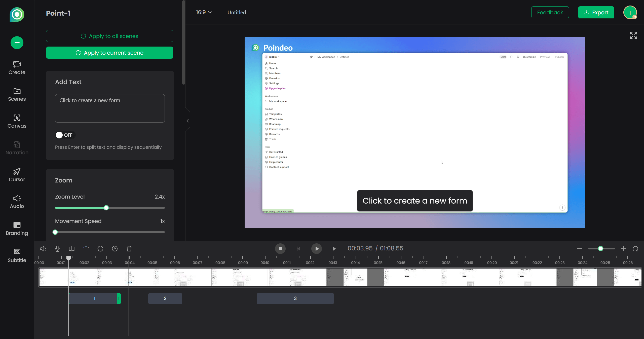This screenshot has width=644, height=339.
Task: Click the orange crop icon in timeline toolbar
Action: click(86, 249)
